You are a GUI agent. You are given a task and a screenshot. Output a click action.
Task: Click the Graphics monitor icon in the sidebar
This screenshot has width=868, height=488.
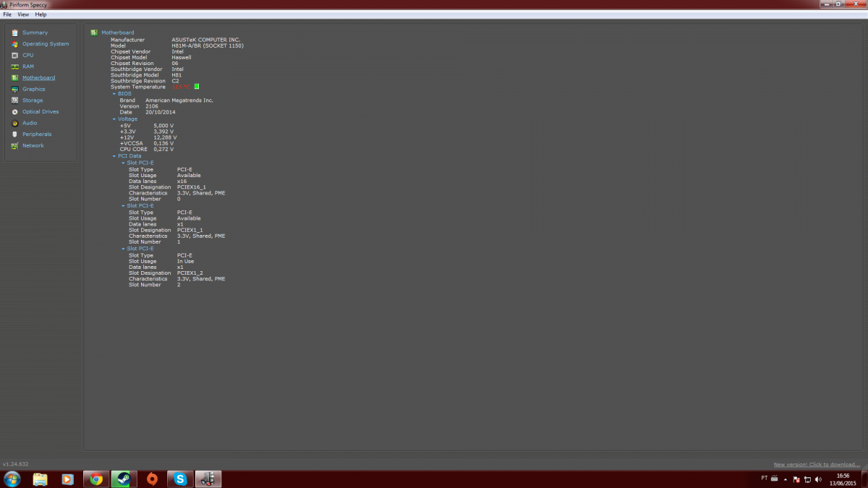point(15,89)
